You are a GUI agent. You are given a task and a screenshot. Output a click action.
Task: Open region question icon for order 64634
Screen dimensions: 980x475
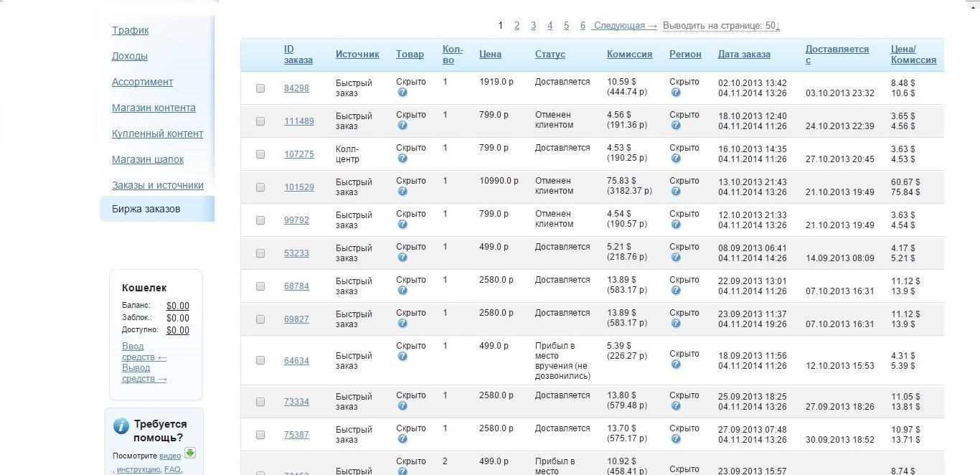pos(676,365)
